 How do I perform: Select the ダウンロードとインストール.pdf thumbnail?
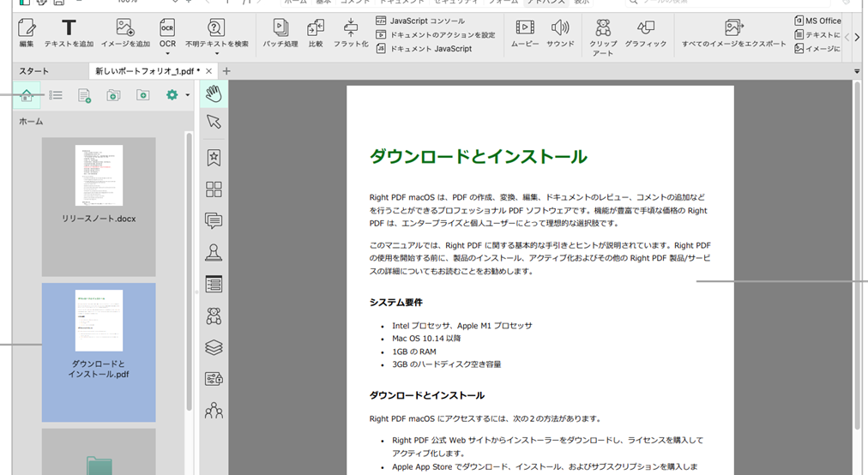click(99, 352)
